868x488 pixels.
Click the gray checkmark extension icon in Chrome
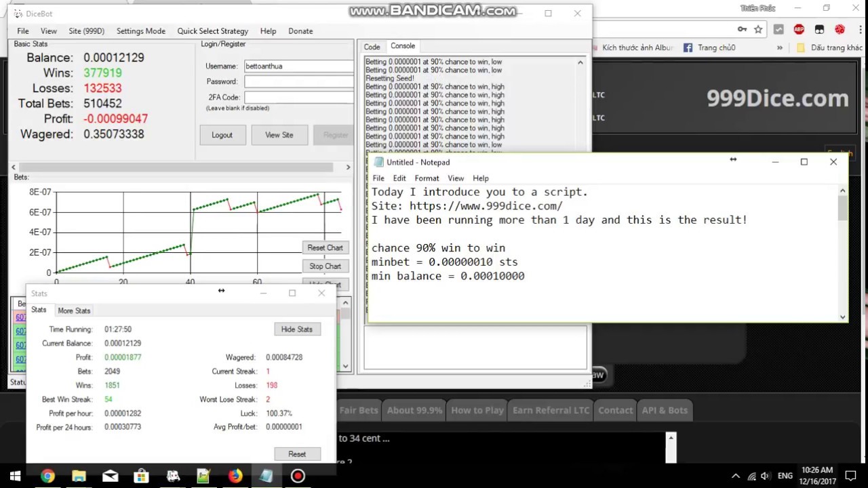point(778,29)
